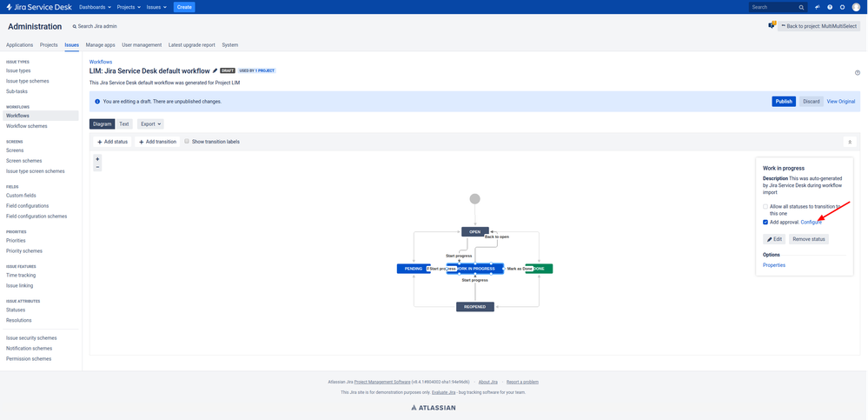Select the DONE status node
The height and width of the screenshot is (420, 868).
pos(540,269)
